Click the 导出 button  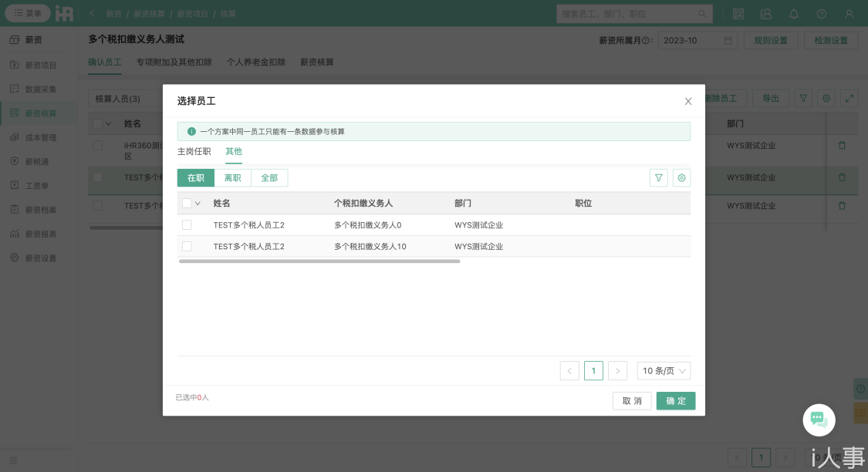coord(771,99)
